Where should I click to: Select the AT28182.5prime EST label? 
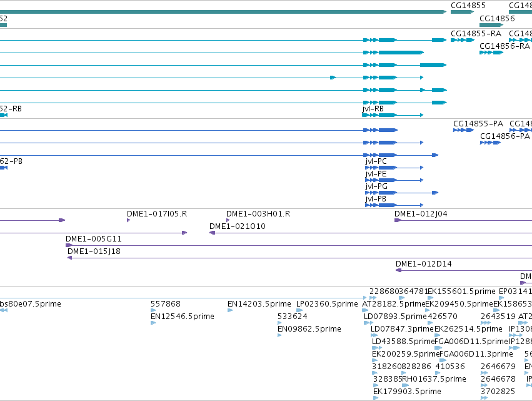tap(393, 304)
